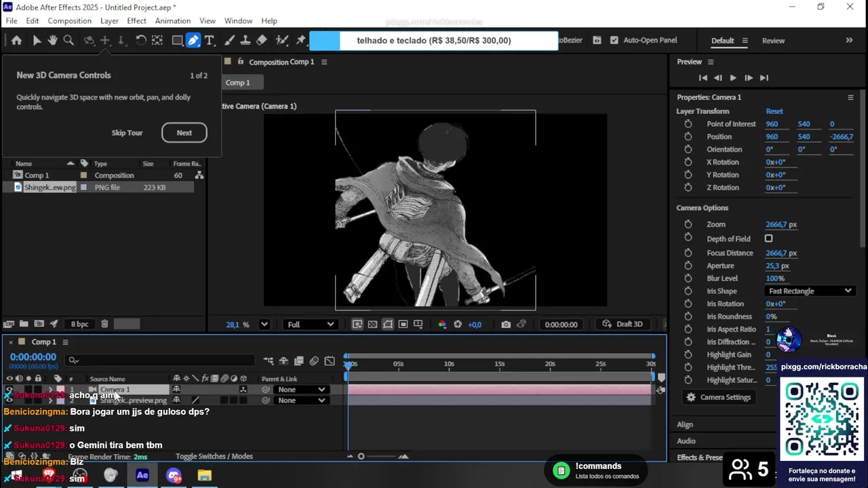The image size is (868, 488).
Task: Open the Graph Editor in timeline
Action: [330, 361]
